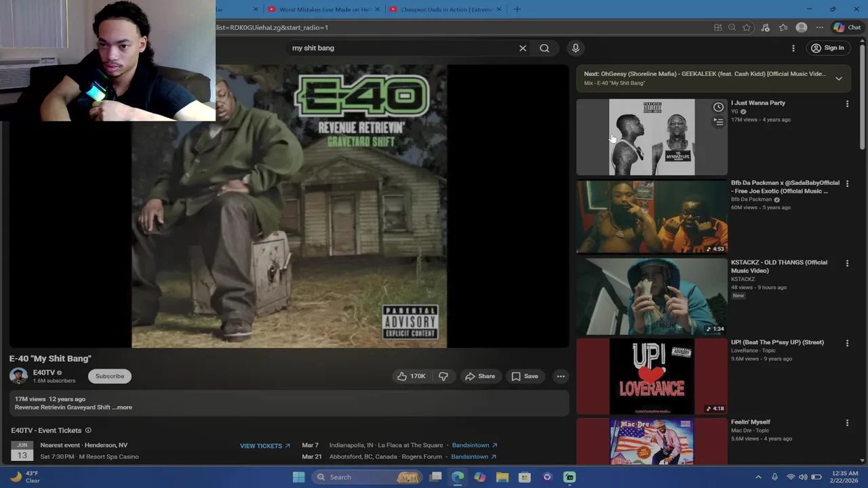Image resolution: width=868 pixels, height=488 pixels.
Task: Switch to Cheapest Dads in Action tab
Action: point(446,9)
